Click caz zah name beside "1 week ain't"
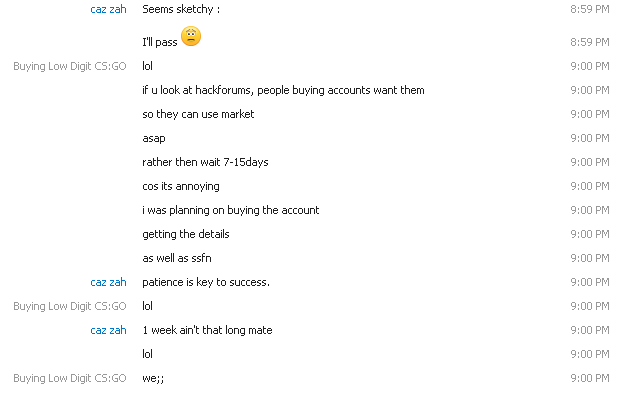633x395 pixels. [x=108, y=330]
